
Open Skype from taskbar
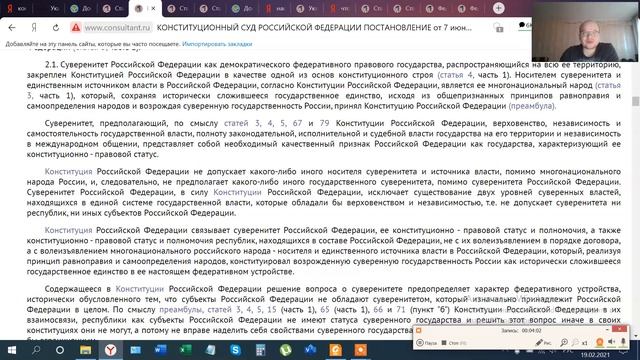click(235, 350)
